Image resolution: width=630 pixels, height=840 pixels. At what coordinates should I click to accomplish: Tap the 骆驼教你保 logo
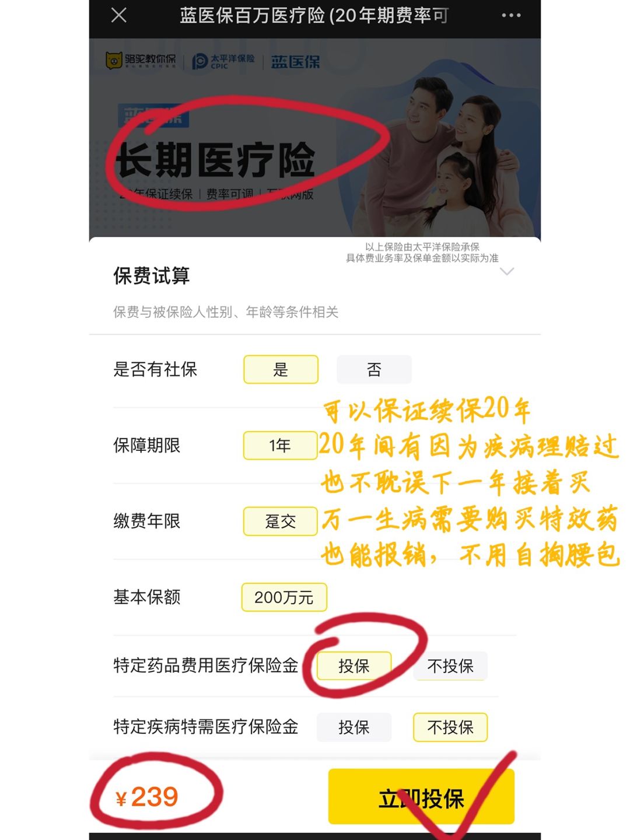(x=141, y=60)
